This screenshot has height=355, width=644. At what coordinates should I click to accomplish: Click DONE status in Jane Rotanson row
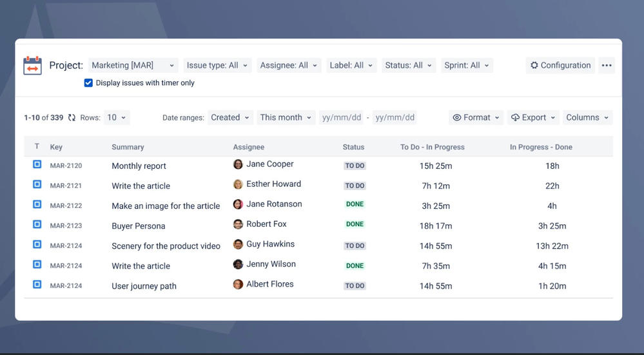(x=355, y=204)
